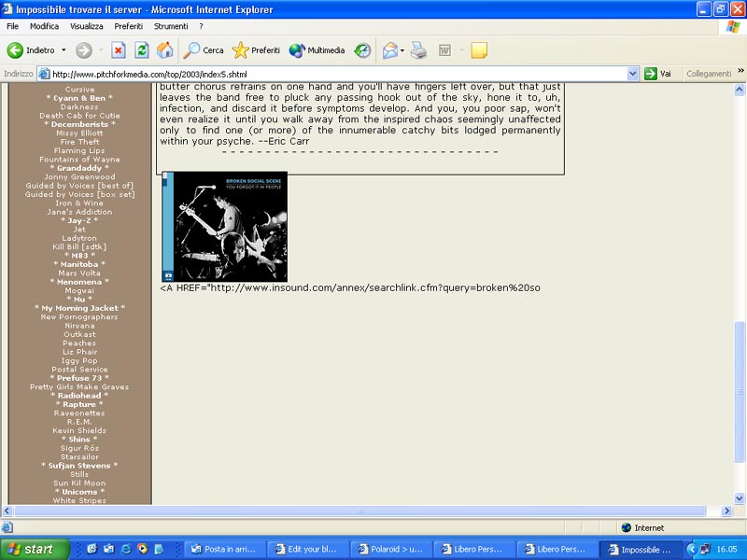
Task: Click the yellow note toolbar icon
Action: pyautogui.click(x=479, y=50)
